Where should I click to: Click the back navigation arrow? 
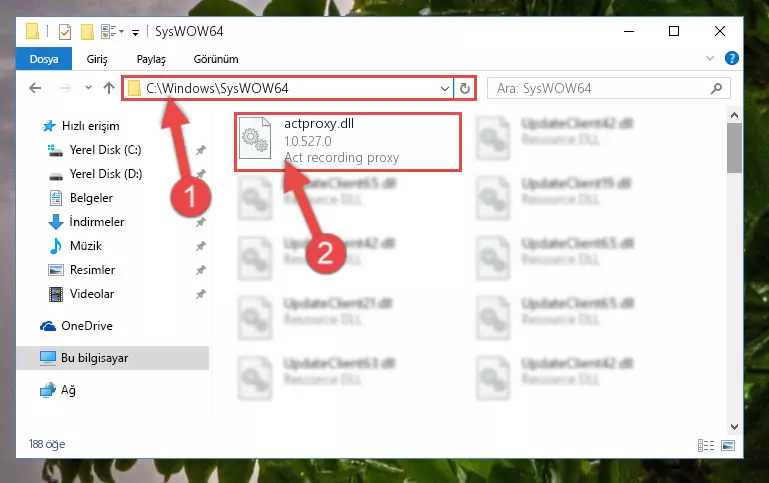35,88
